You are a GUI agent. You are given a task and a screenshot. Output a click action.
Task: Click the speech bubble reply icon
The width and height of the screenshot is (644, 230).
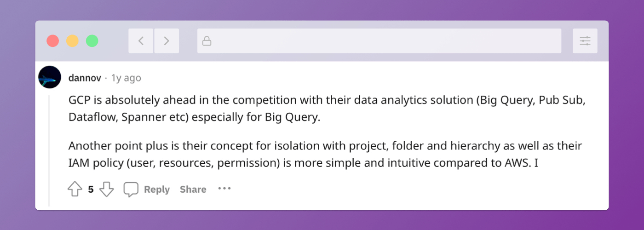131,189
